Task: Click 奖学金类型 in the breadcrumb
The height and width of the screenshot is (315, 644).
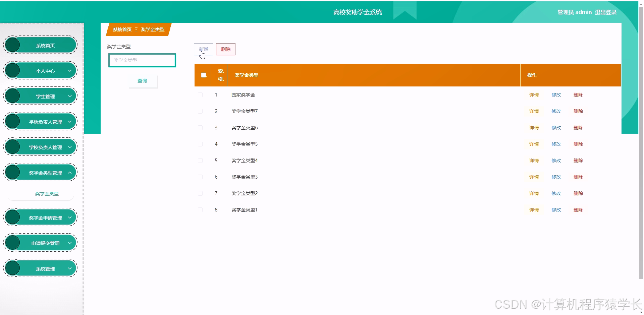Action: pos(153,29)
